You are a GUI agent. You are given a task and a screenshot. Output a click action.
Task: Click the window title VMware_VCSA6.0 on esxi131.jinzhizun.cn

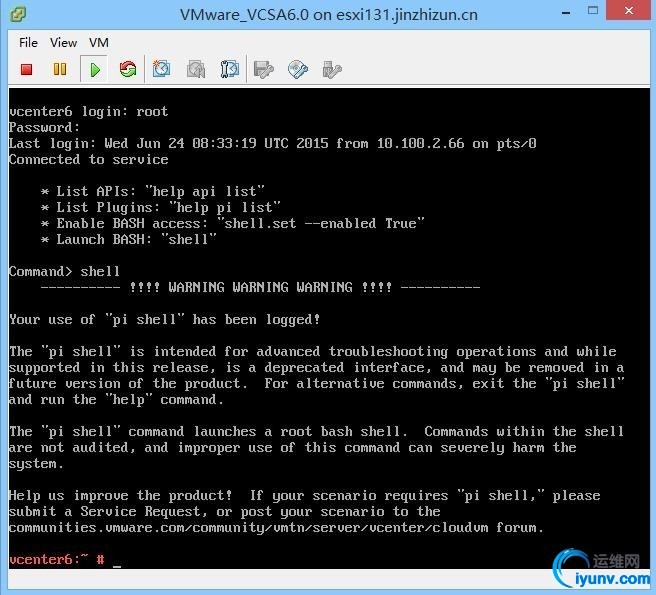tap(329, 15)
